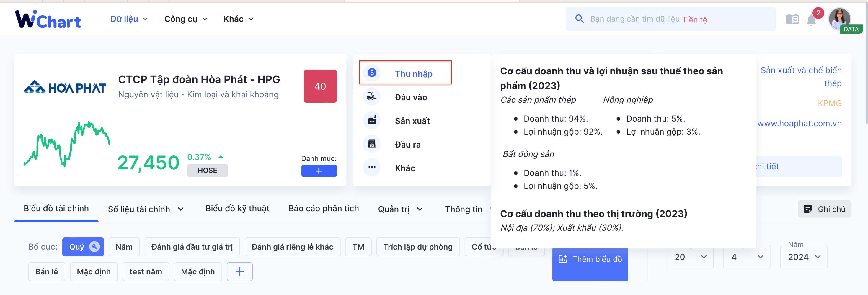Screen dimensions: 868x295
Task: Click the Doanh thu: 5%. line
Action: coord(655,119)
